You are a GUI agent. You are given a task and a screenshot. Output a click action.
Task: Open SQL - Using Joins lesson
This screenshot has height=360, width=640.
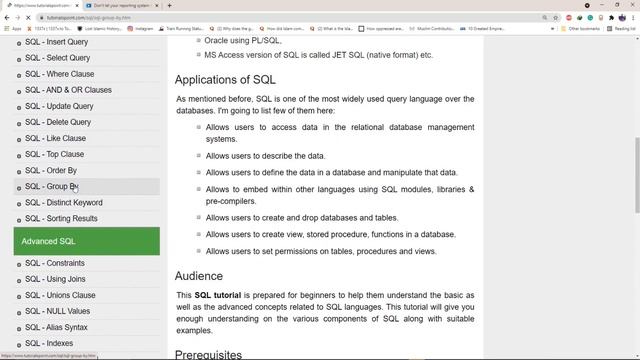coord(55,279)
